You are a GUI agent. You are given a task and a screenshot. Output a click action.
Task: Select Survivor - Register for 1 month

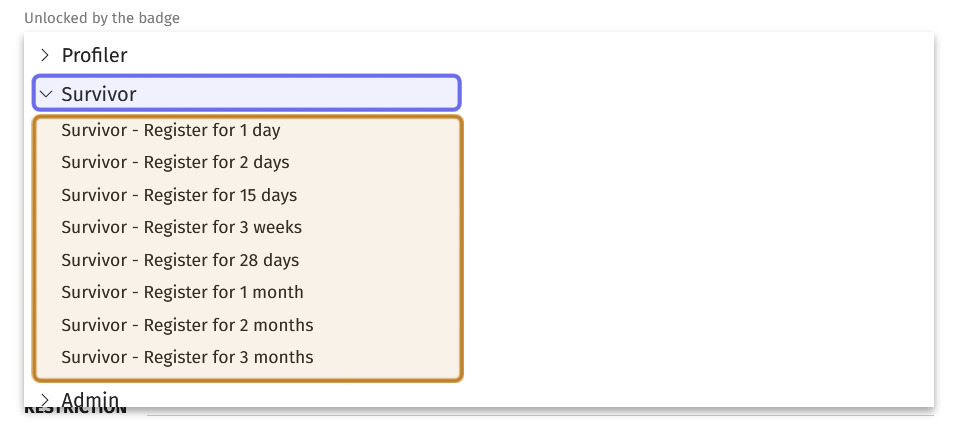182,292
